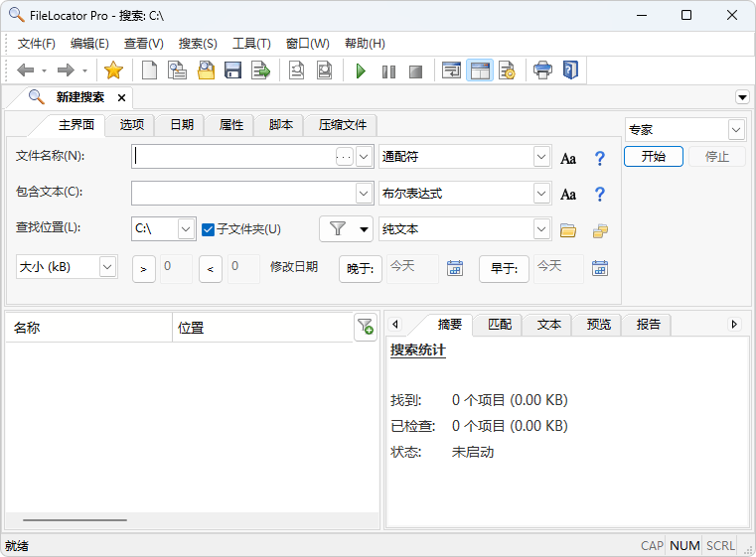Viewport: 756px width, 557px height.
Task: Open the configuration gear document icon
Action: (x=507, y=70)
